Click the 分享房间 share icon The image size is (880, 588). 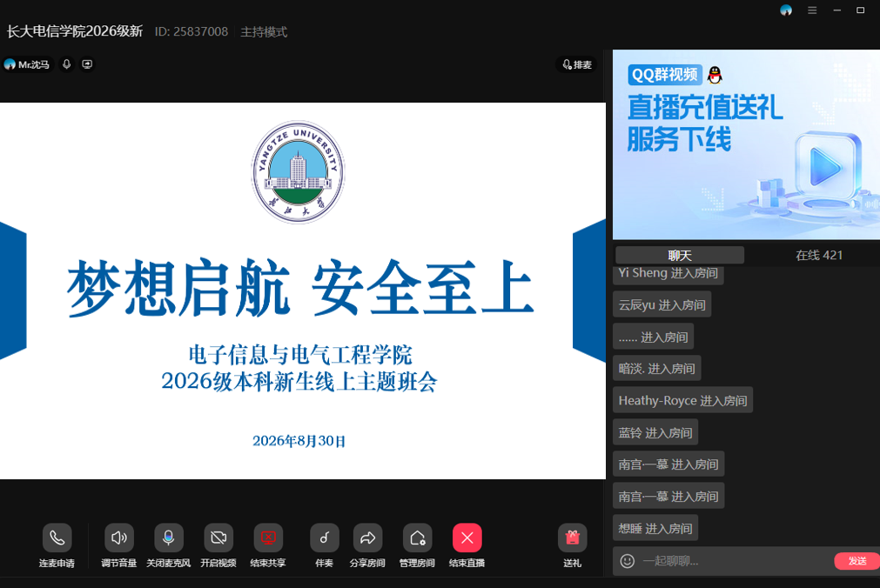(x=367, y=538)
